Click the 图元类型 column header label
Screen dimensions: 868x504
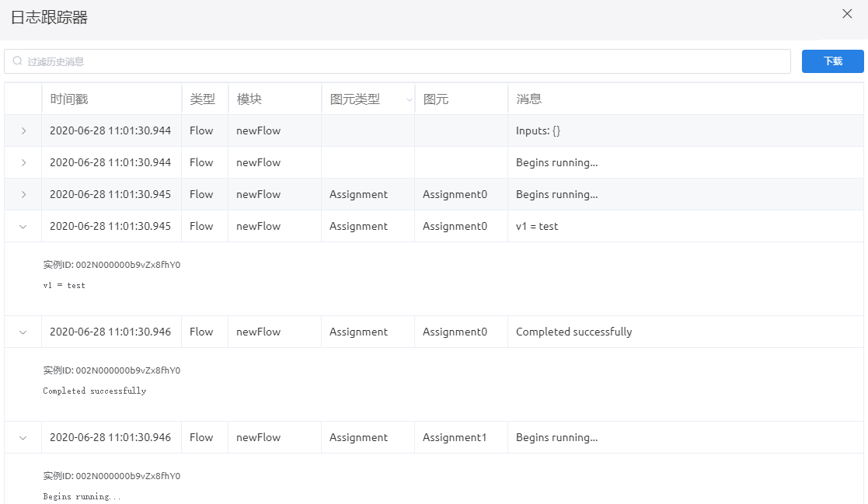click(355, 99)
